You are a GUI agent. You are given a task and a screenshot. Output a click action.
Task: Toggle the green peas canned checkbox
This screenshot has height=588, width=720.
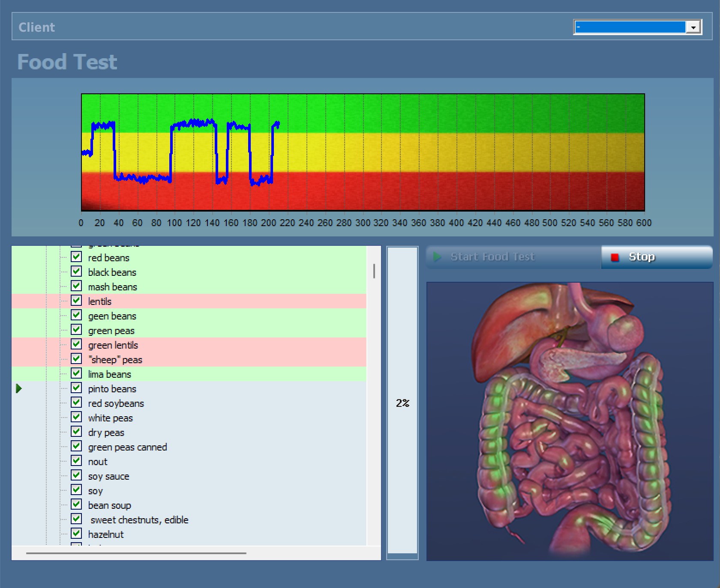[76, 446]
